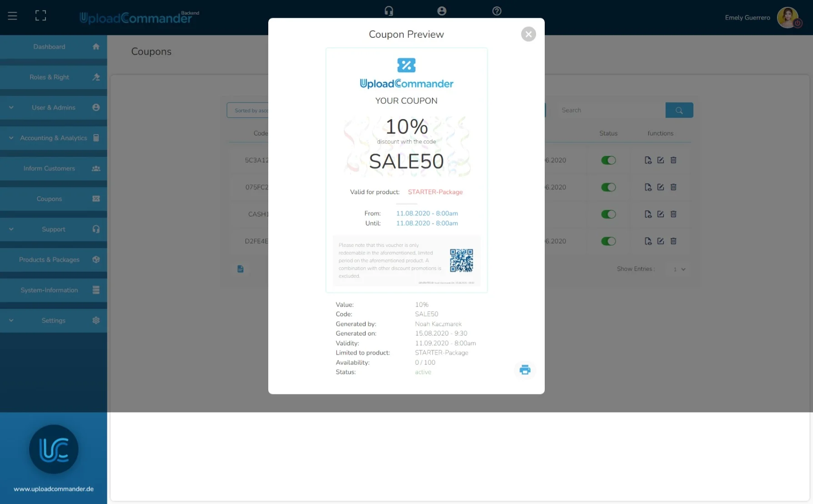Open Support in the sidebar
Screen dimensions: 813x504
point(54,230)
